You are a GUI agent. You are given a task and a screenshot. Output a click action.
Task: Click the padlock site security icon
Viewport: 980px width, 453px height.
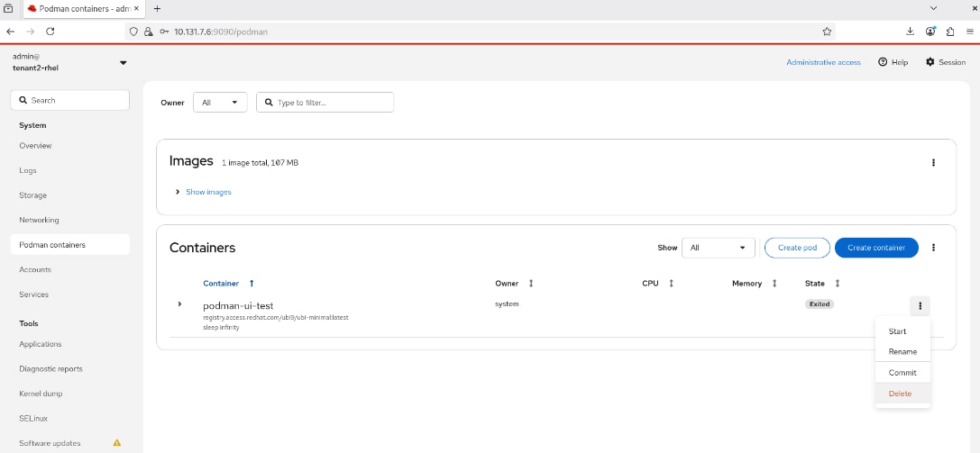(x=148, y=32)
